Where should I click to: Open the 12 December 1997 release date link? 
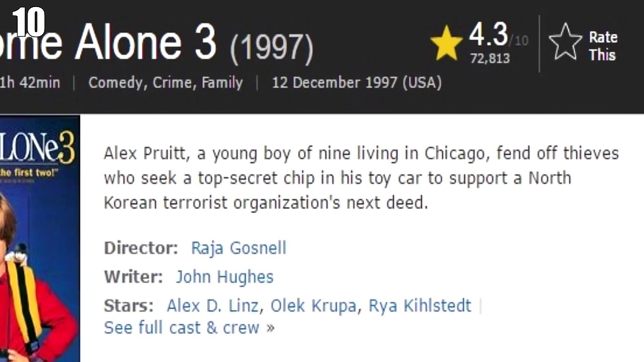[x=357, y=82]
